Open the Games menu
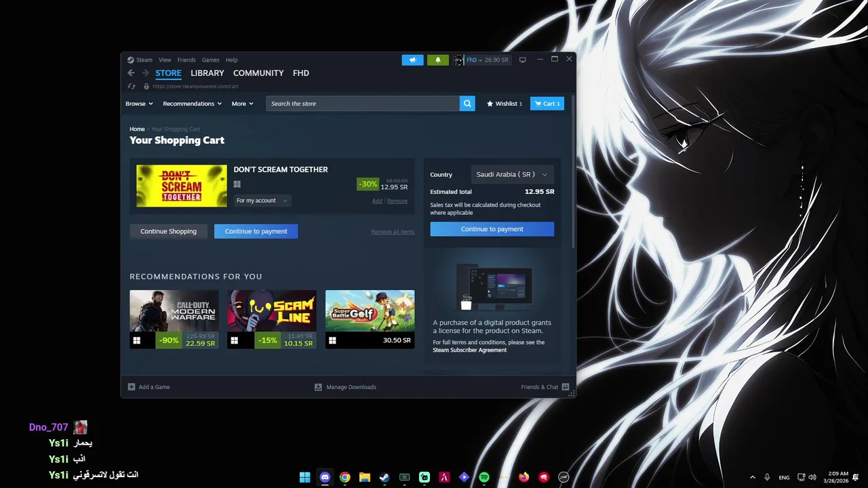Viewport: 868px width, 488px height. [211, 60]
